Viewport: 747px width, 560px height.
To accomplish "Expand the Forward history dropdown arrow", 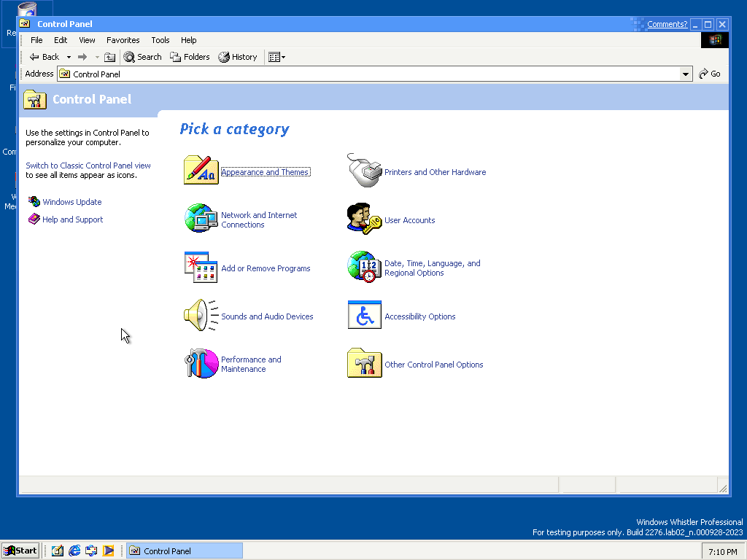I will click(97, 57).
